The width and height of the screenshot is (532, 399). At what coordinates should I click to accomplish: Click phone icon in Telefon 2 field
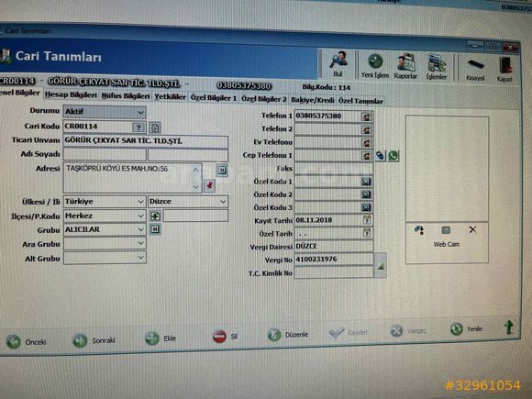pyautogui.click(x=367, y=130)
